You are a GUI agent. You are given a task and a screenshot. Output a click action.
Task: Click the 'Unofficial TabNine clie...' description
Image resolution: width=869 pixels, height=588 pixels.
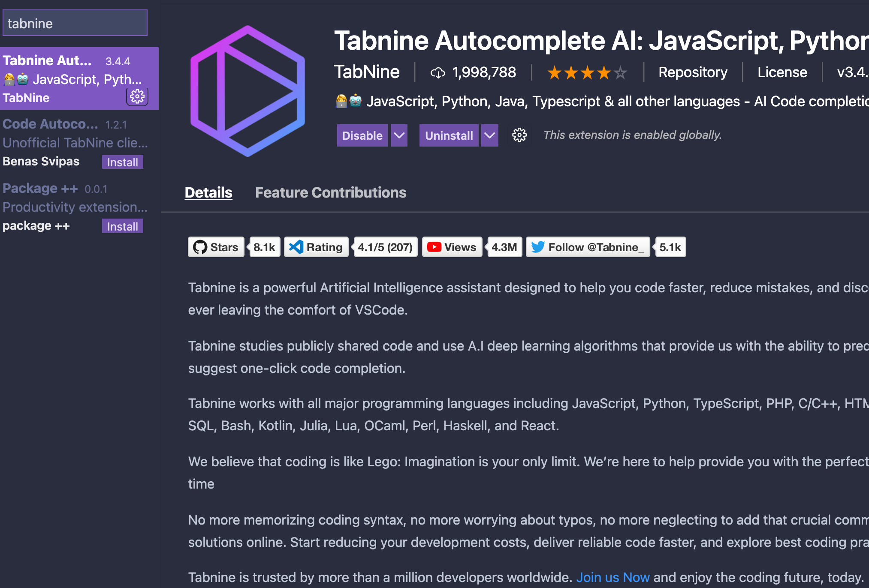(75, 143)
